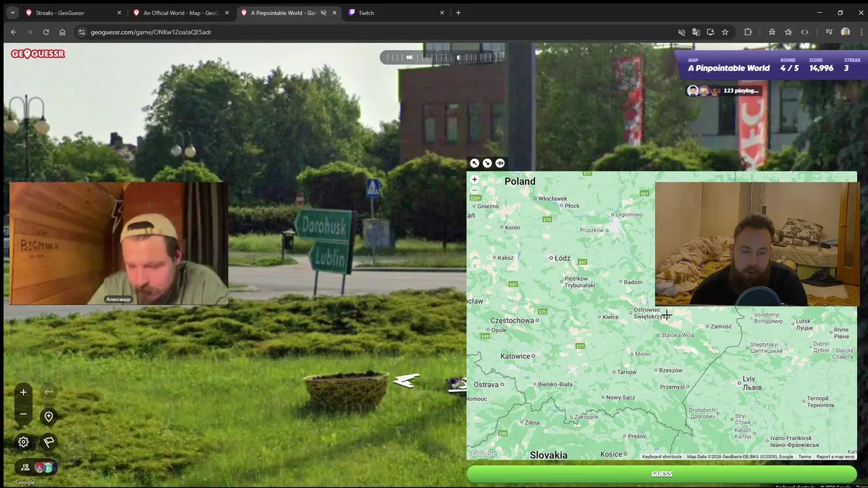Close the Streaks - GeoGuessr tab

(119, 13)
